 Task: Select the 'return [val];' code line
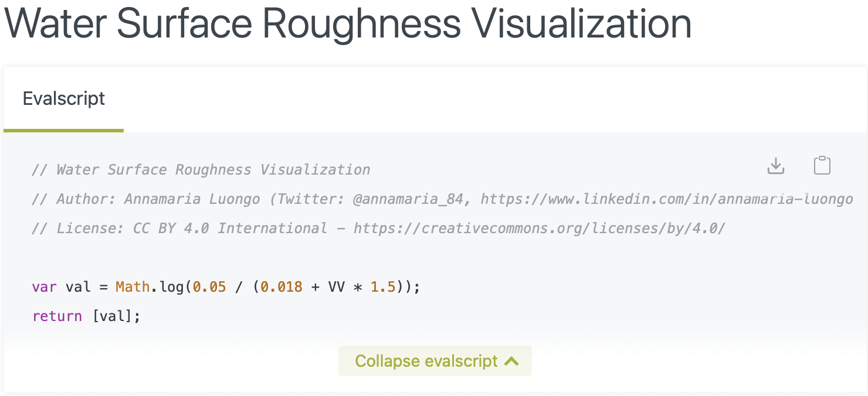(x=87, y=316)
